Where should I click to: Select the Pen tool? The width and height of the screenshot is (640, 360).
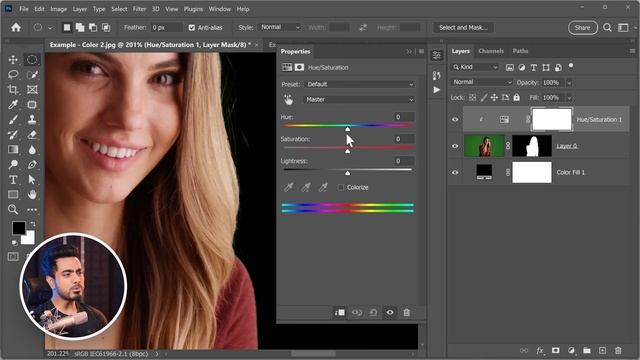32,164
